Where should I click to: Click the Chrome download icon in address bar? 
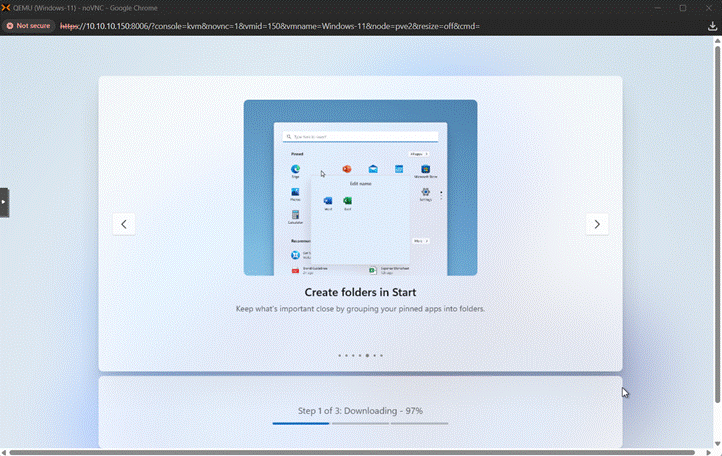click(712, 26)
